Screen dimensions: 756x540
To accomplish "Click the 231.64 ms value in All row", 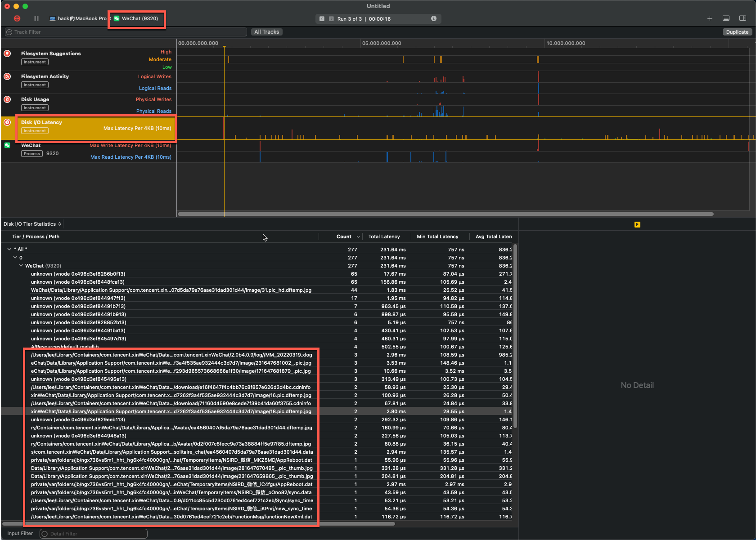I will [x=393, y=250].
